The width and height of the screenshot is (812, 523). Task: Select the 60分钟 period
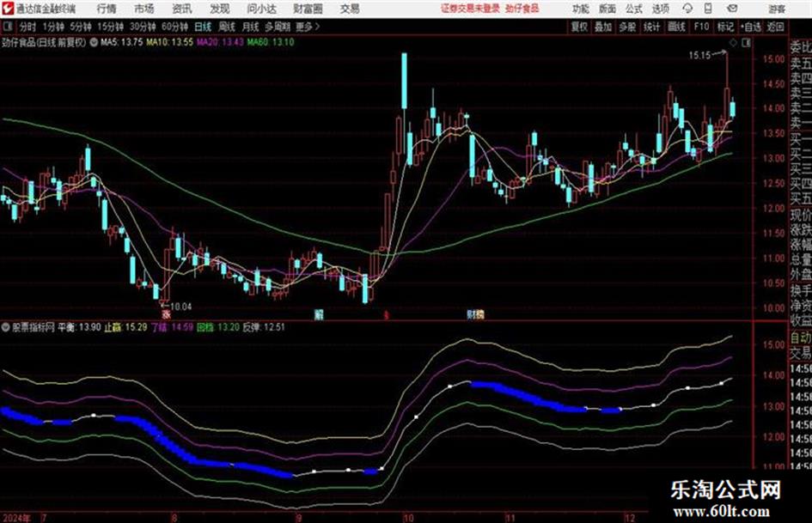(x=175, y=27)
